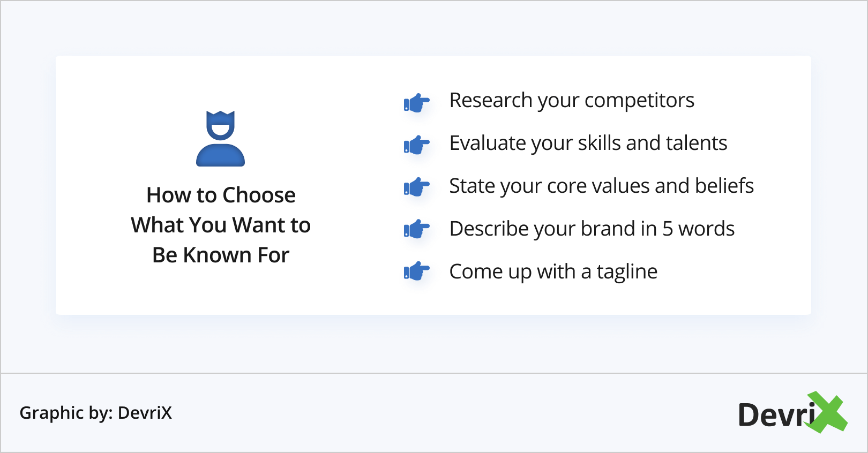This screenshot has width=868, height=453.
Task: Click the pointing hand beside Research your competitors
Action: pos(416,102)
